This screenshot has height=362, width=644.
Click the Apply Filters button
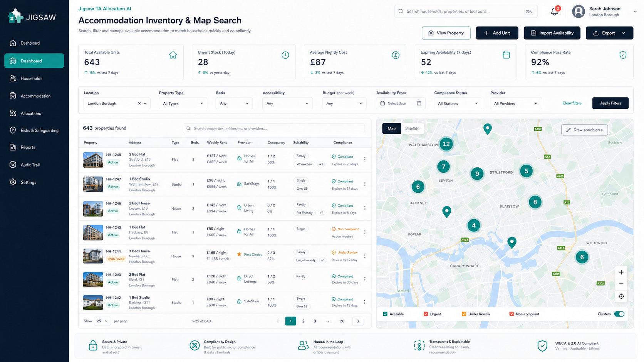[x=610, y=103]
